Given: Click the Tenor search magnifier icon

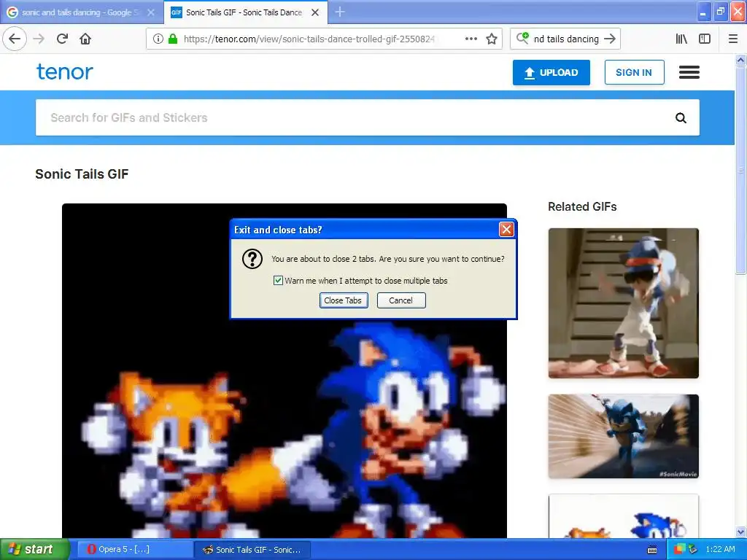Looking at the screenshot, I should 681,117.
